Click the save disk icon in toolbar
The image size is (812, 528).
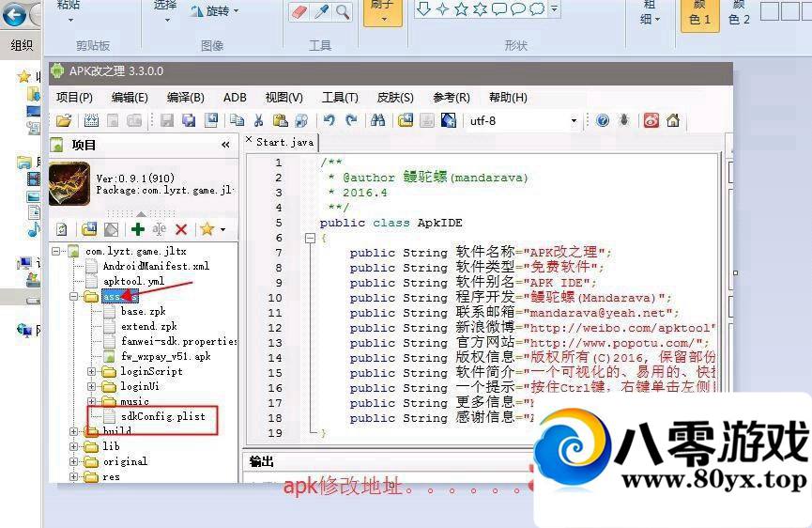pyautogui.click(x=167, y=121)
